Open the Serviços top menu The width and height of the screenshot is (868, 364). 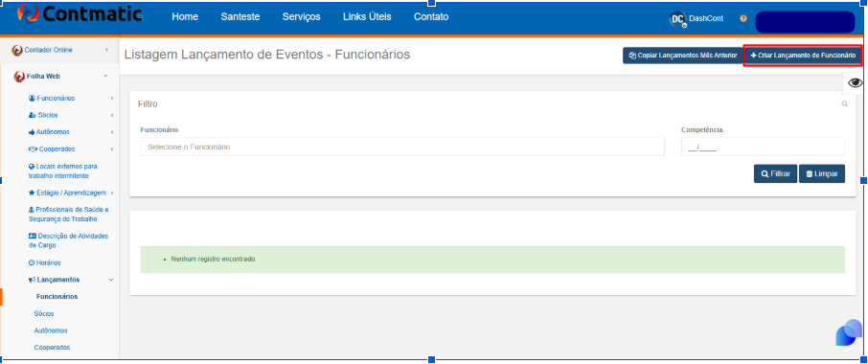tap(301, 16)
